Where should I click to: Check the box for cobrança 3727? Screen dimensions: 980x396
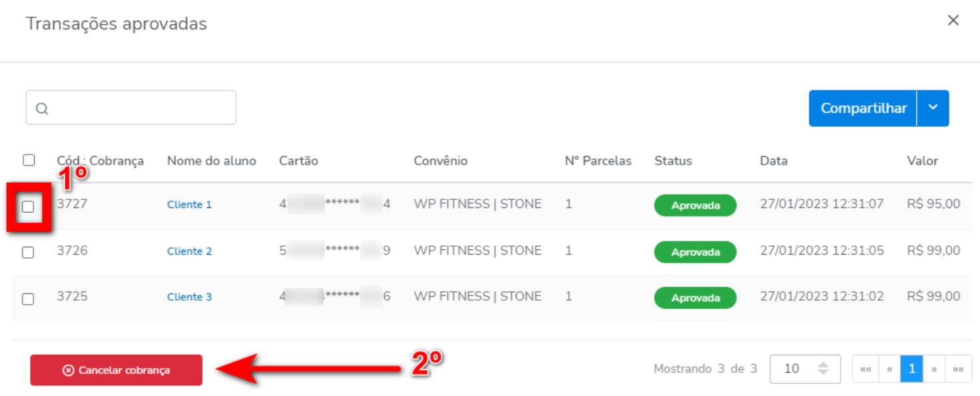tap(28, 207)
